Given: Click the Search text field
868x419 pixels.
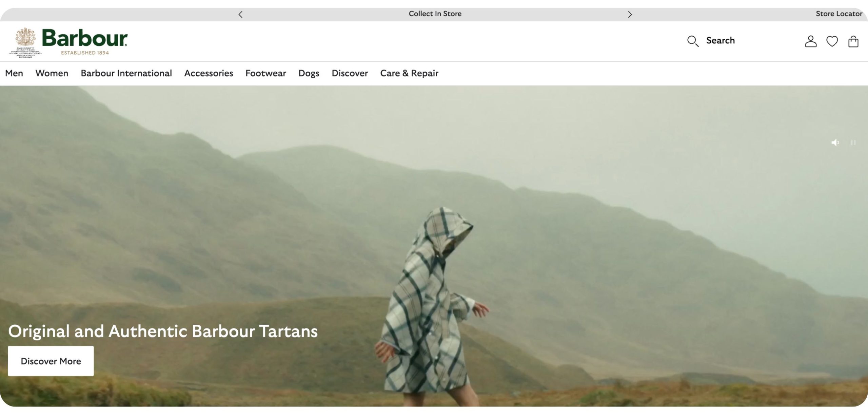Looking at the screenshot, I should (x=721, y=41).
